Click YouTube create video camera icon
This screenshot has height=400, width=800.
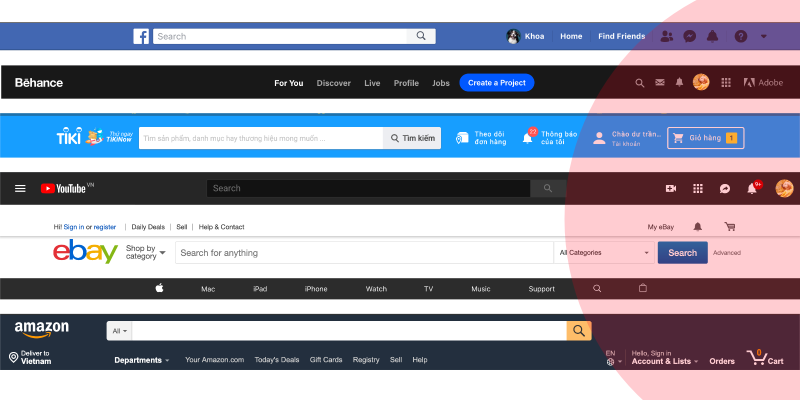[x=671, y=189]
